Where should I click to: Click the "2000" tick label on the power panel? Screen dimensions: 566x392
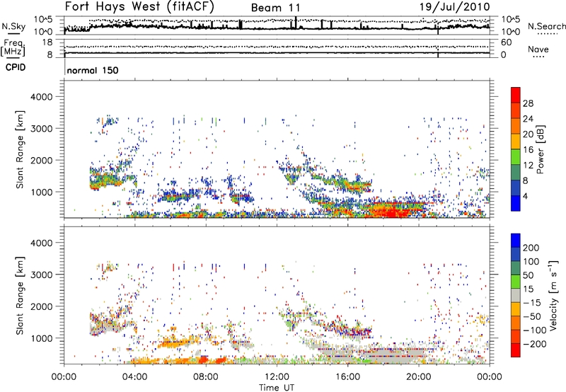pyautogui.click(x=42, y=160)
